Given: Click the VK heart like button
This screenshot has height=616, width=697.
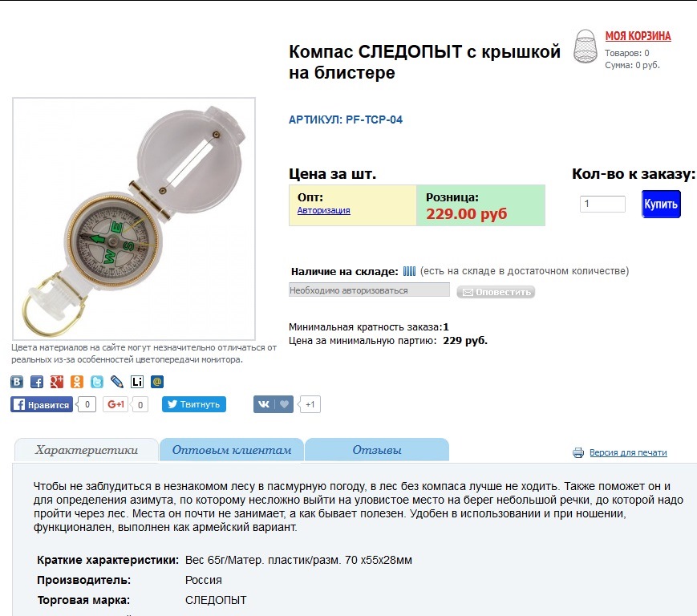Looking at the screenshot, I should point(274,404).
